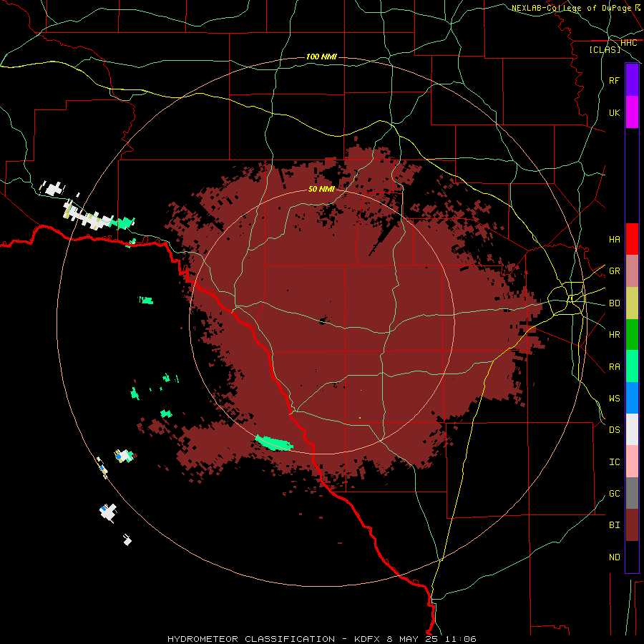The height and width of the screenshot is (644, 644).
Task: Click the GC gray legend color swatch
Action: coord(632,493)
